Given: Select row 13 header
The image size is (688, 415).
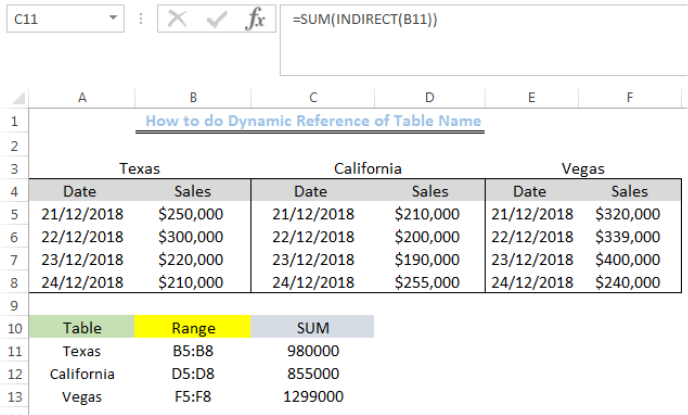Looking at the screenshot, I should 14,397.
